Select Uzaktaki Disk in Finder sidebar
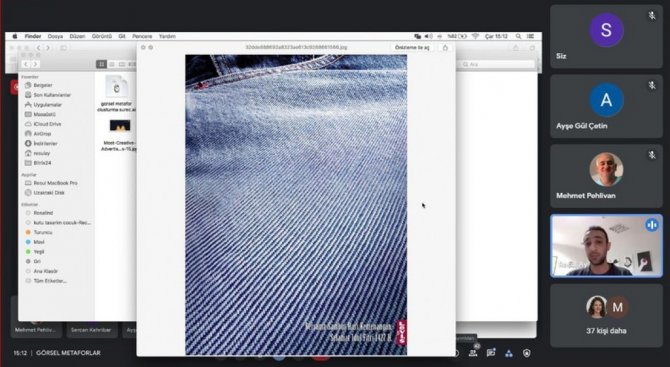Screen dimensions: 670x367 click(44, 193)
